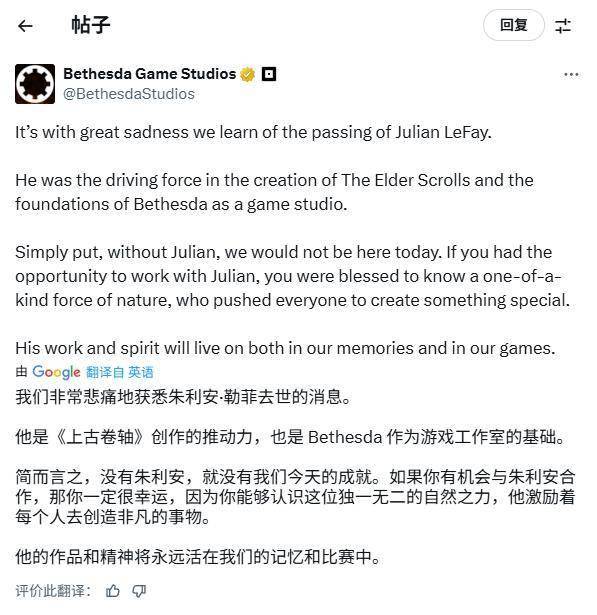Image resolution: width=597 pixels, height=615 pixels.
Task: Go back using the left arrow
Action: pos(25,26)
